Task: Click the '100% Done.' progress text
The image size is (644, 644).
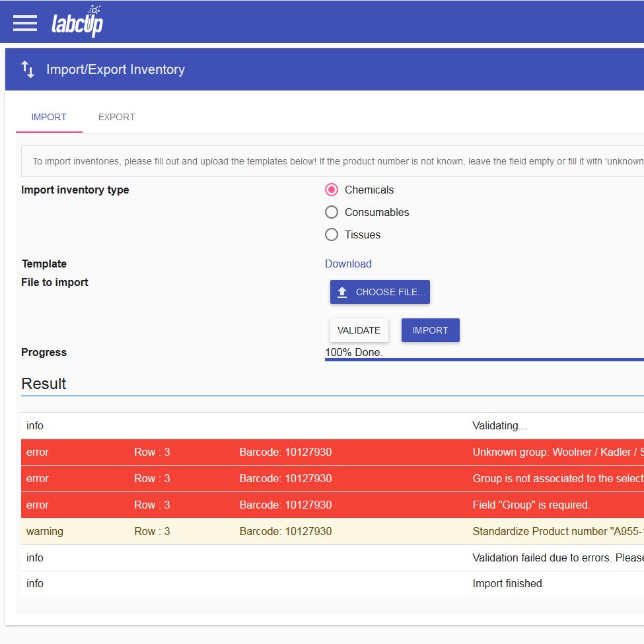Action: 353,353
